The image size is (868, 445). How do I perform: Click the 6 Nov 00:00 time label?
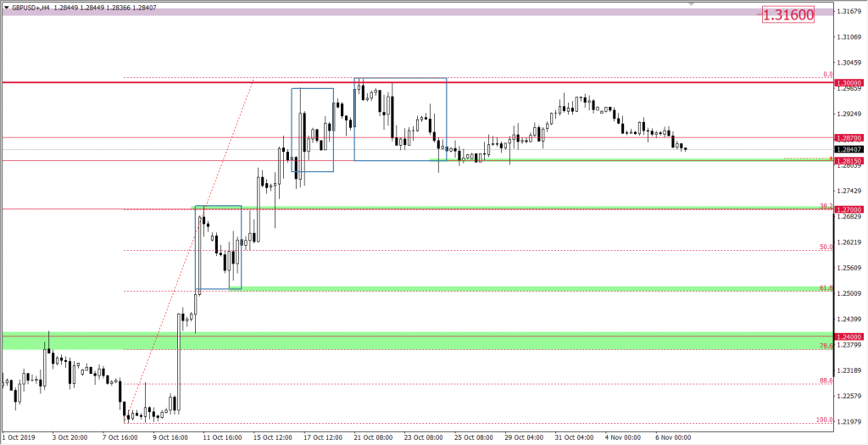(673, 437)
